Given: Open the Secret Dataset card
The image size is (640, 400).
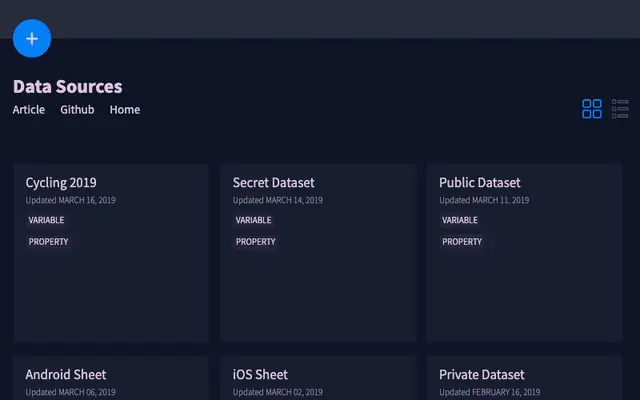Looking at the screenshot, I should (318, 253).
